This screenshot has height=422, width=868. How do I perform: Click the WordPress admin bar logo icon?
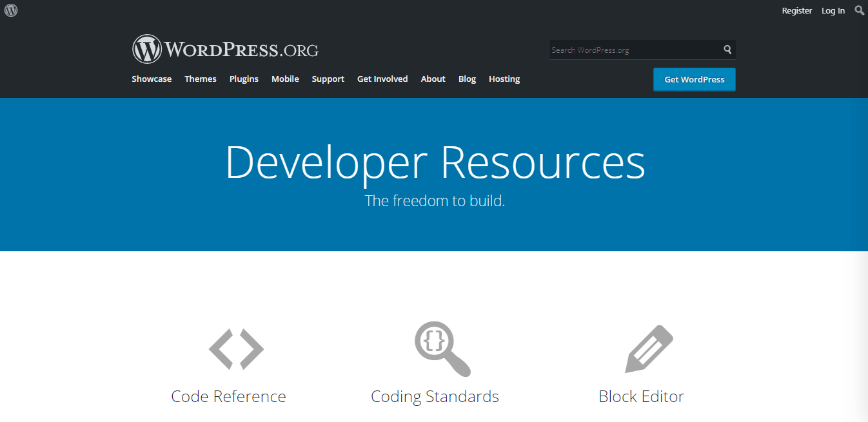click(x=11, y=10)
